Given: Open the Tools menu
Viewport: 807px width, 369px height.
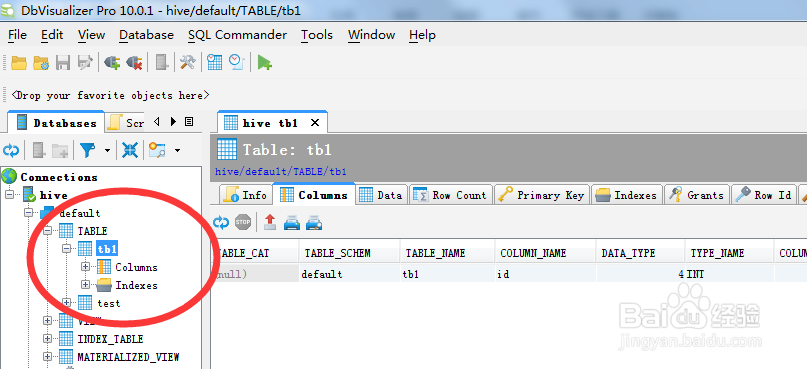Looking at the screenshot, I should [x=317, y=35].
